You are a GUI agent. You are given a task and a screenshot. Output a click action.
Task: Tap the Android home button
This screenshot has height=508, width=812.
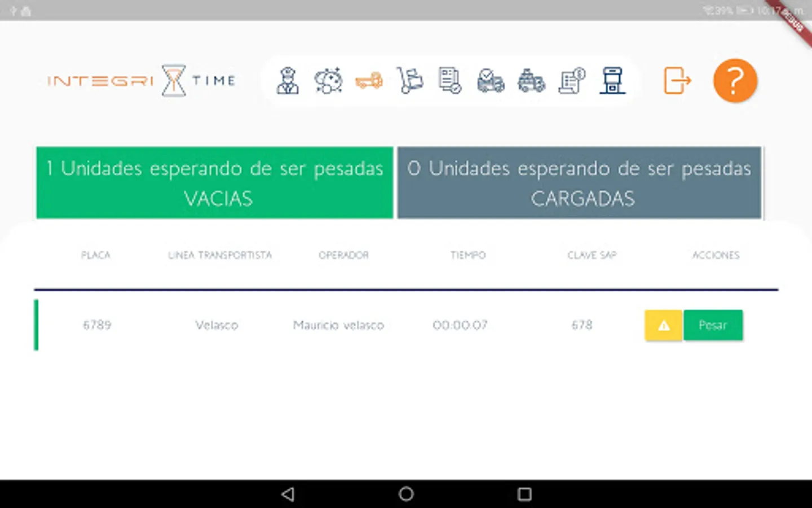(x=405, y=494)
